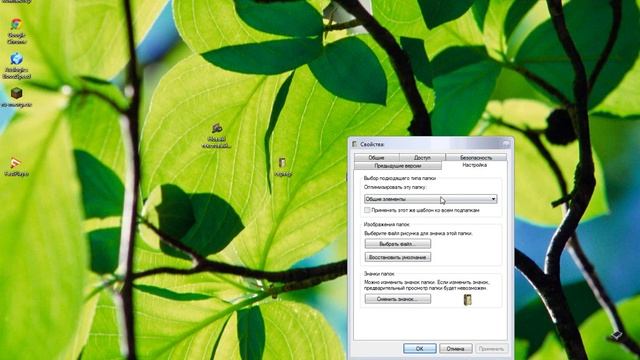The image size is (640, 360).
Task: Click the 'Изображения папок' group heading
Action: [x=386, y=224]
